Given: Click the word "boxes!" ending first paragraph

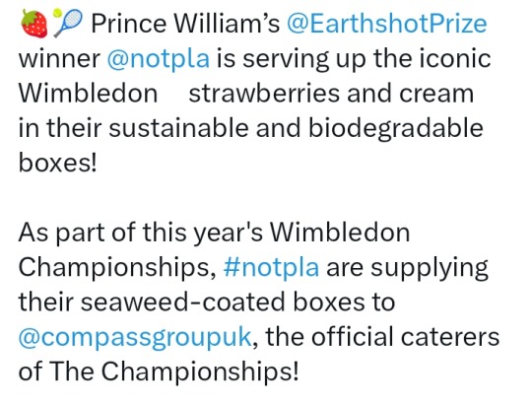Looking at the screenshot, I should coord(58,163).
